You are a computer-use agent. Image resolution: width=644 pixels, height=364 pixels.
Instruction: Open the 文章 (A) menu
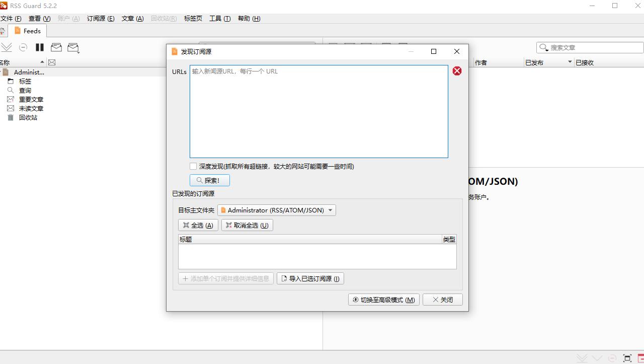133,18
